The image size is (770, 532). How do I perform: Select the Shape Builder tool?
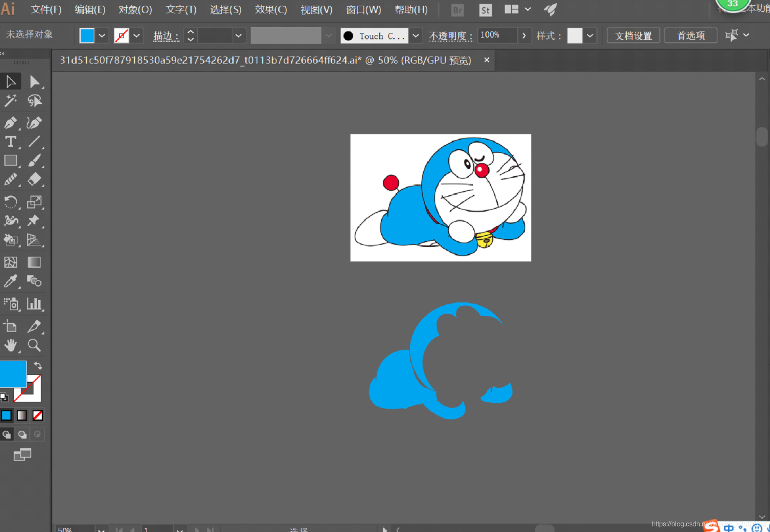click(x=11, y=240)
